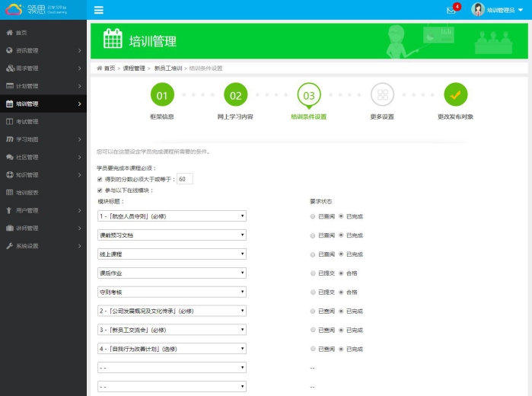Click the 框架信息 step label
532x396 pixels.
point(162,117)
